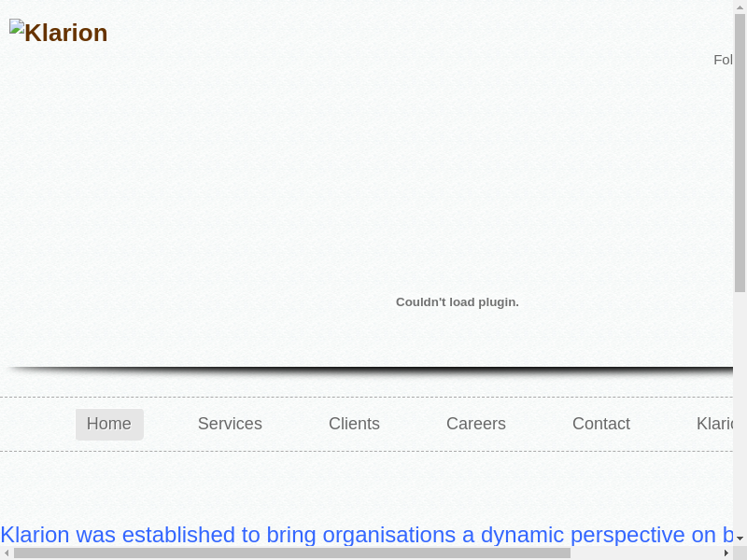Open the Careers navigation item
This screenshot has height=560, width=747.
click(x=475, y=424)
